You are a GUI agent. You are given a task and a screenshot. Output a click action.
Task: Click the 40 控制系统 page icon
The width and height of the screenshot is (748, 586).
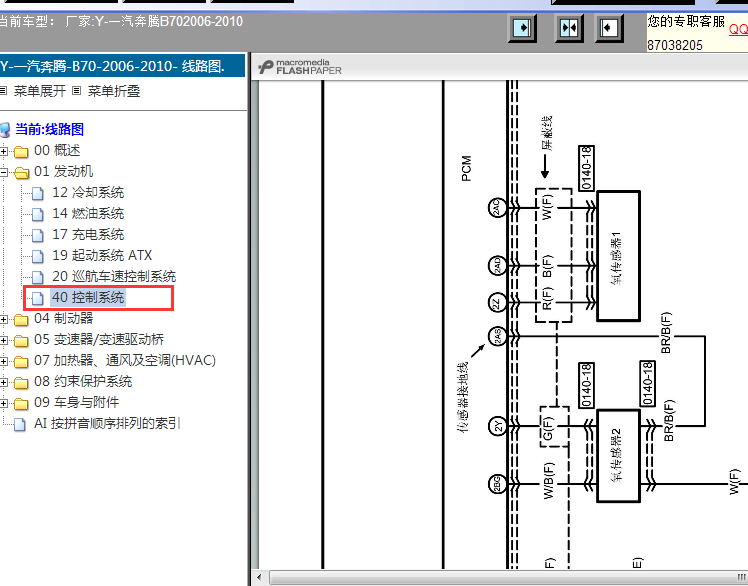38,298
